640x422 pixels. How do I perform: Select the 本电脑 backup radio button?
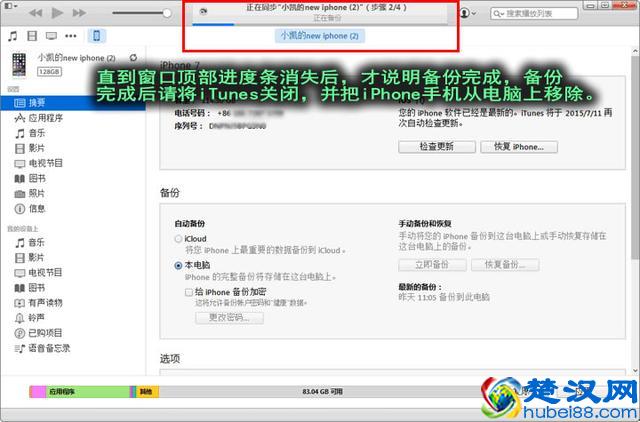point(178,266)
